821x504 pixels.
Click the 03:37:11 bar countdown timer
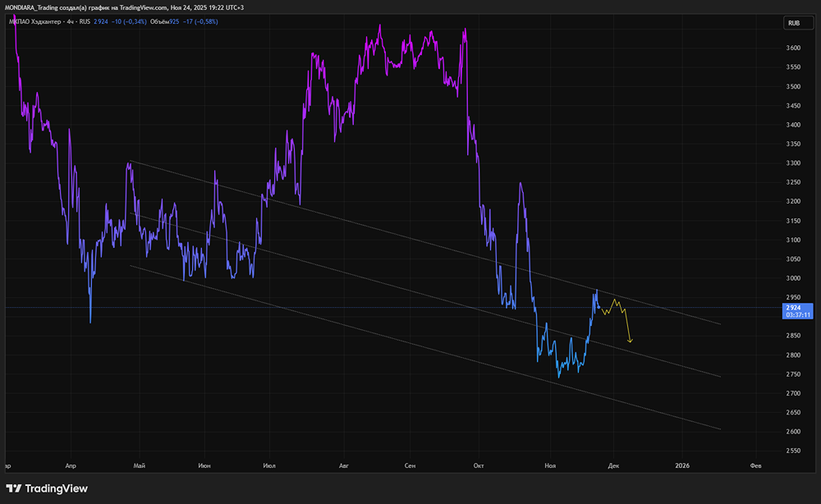click(x=797, y=315)
